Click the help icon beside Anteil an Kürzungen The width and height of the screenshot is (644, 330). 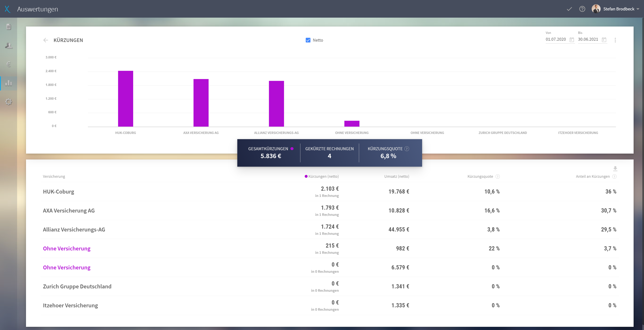click(x=614, y=176)
